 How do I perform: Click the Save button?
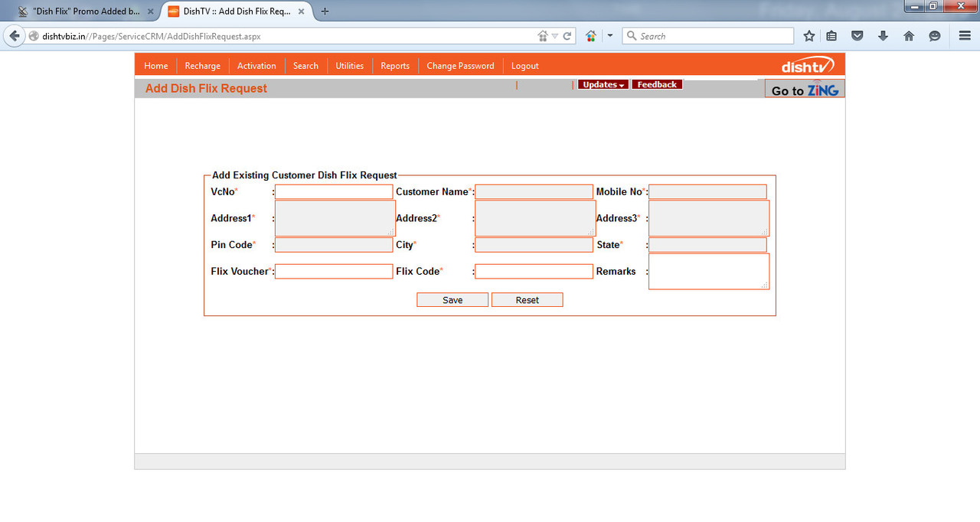452,300
